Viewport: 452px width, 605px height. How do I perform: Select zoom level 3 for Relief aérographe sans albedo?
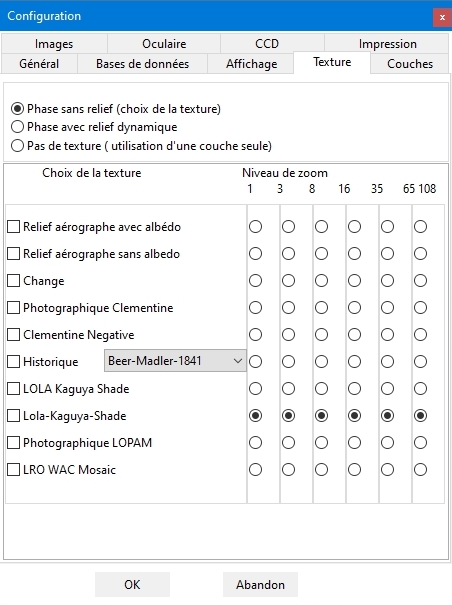288,253
